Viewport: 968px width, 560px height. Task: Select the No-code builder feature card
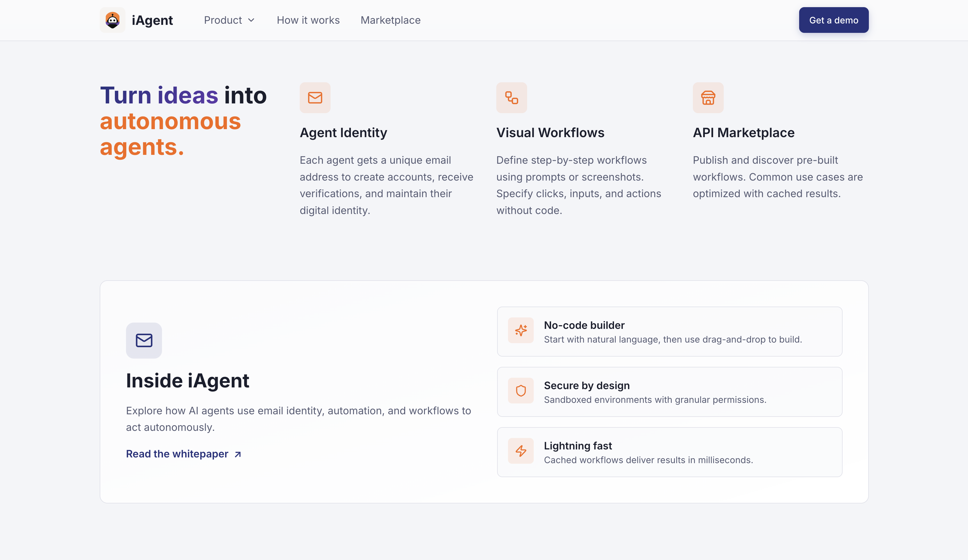[669, 331]
